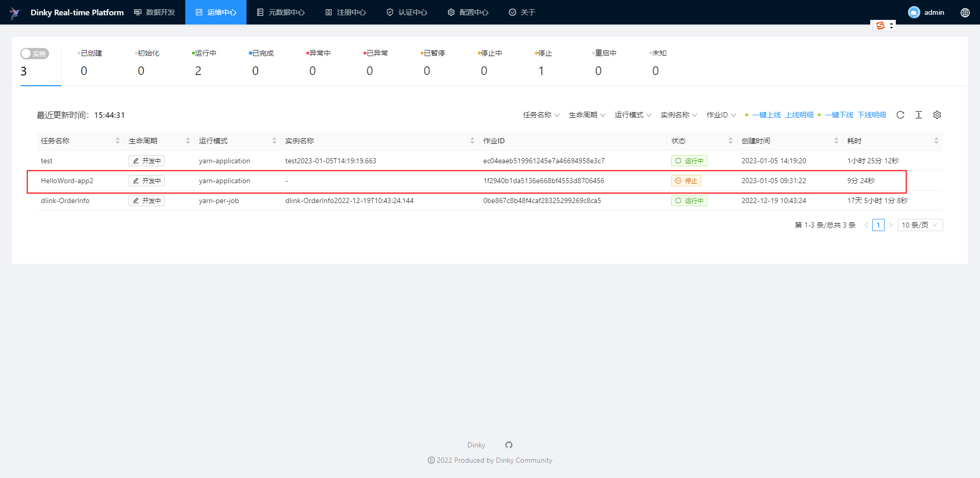Switch status filter to 运行中 tab

205,61
